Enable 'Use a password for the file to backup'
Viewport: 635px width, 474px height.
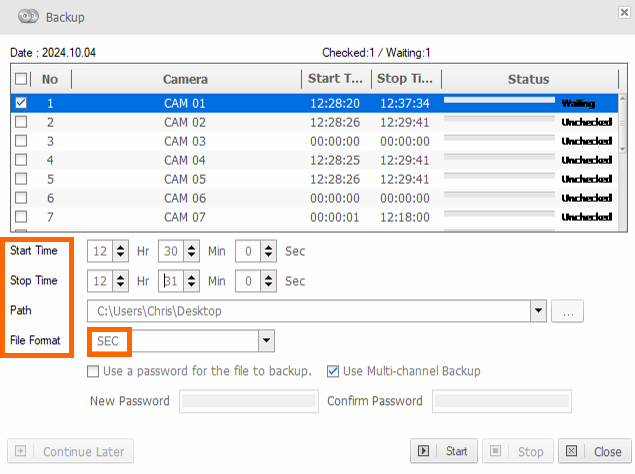coord(93,371)
